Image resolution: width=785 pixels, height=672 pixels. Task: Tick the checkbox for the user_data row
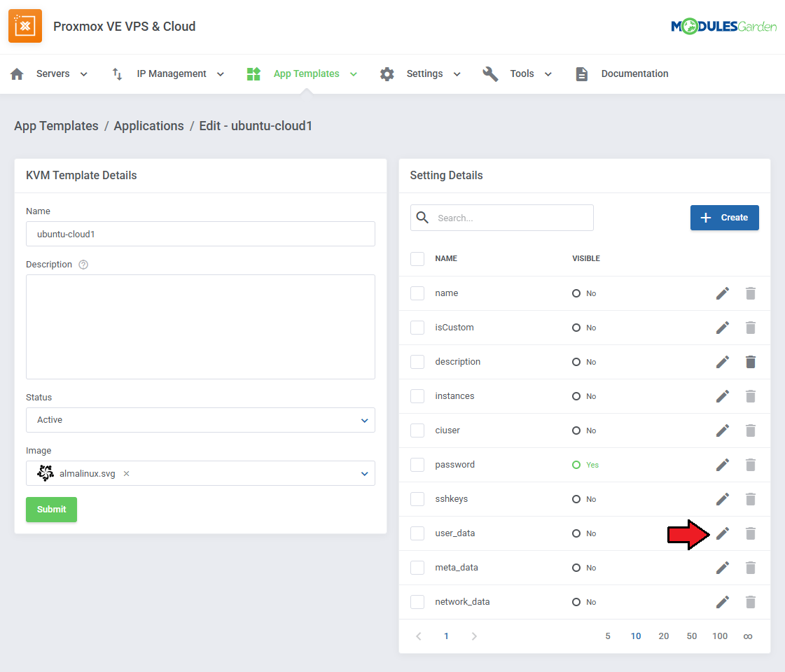click(x=417, y=533)
